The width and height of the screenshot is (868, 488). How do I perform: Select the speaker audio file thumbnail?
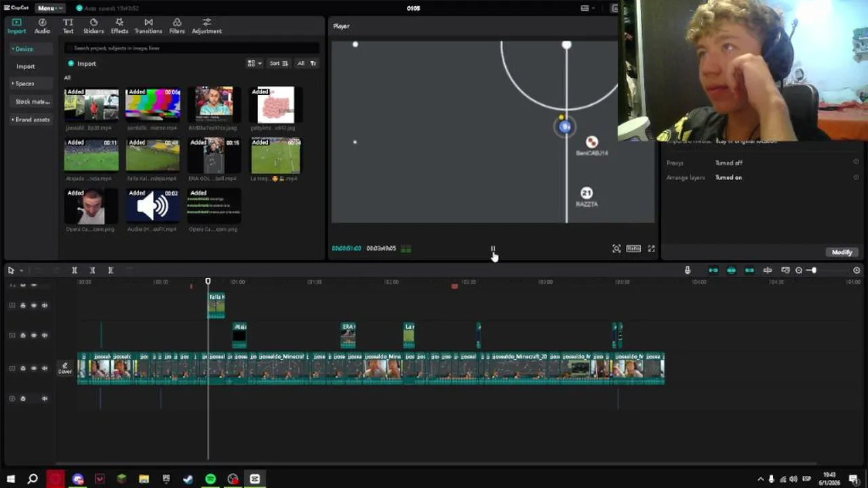pos(153,205)
